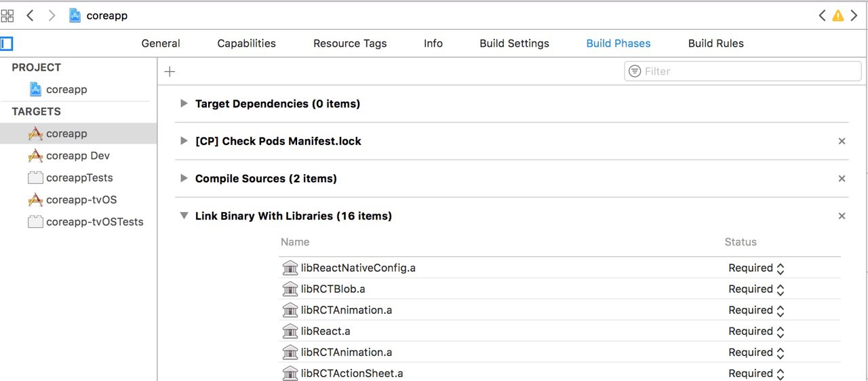Click library icon next to libReactNativeConfig.a

point(290,268)
